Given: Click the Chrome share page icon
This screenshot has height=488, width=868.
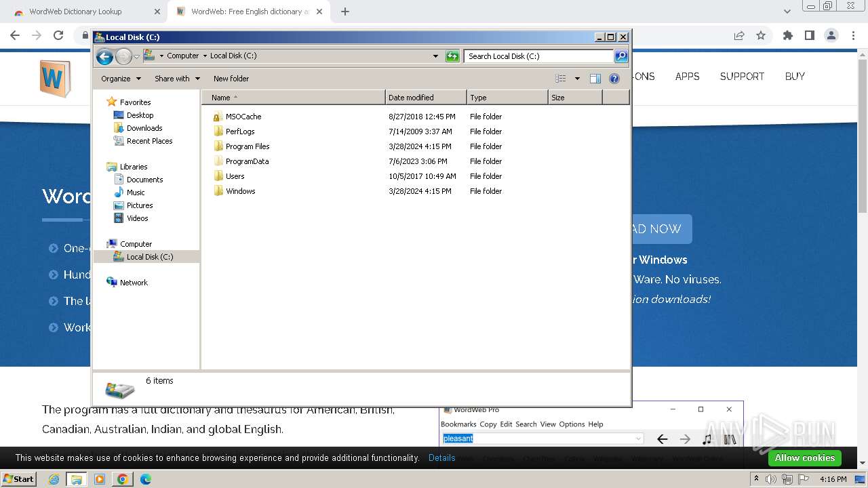Looking at the screenshot, I should (x=739, y=35).
